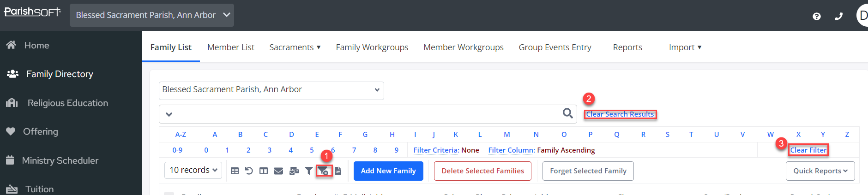This screenshot has height=195, width=868.
Task: Switch to the Member List tab
Action: point(231,47)
